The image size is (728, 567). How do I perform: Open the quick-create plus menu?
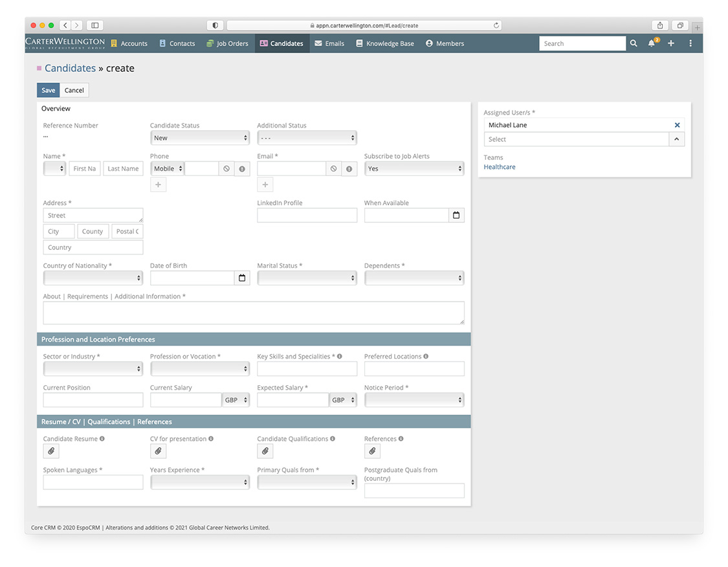click(670, 43)
